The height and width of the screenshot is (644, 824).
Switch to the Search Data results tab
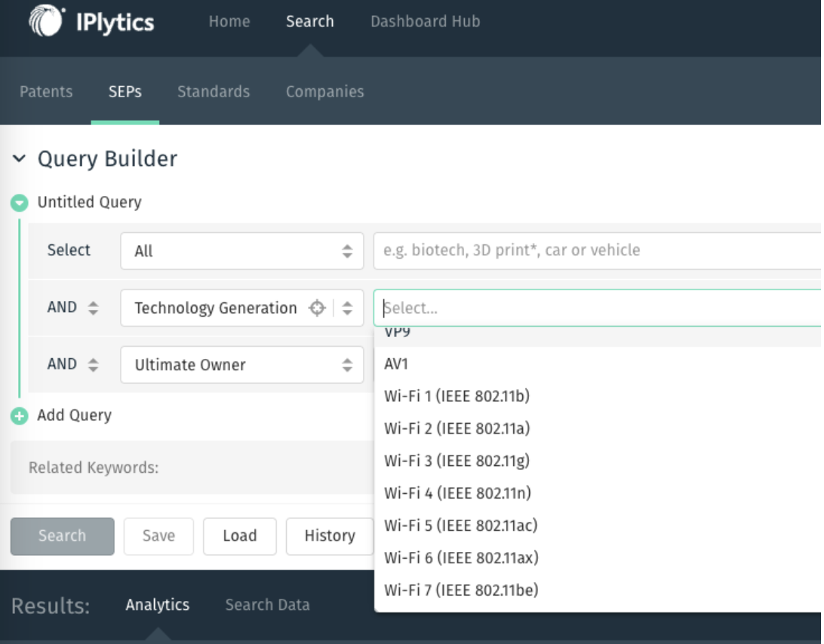click(267, 605)
